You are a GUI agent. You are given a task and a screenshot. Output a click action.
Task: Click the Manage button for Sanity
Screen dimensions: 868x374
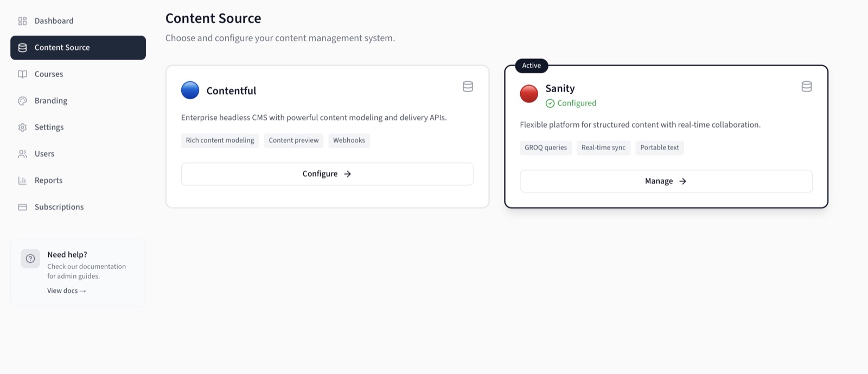(x=666, y=181)
